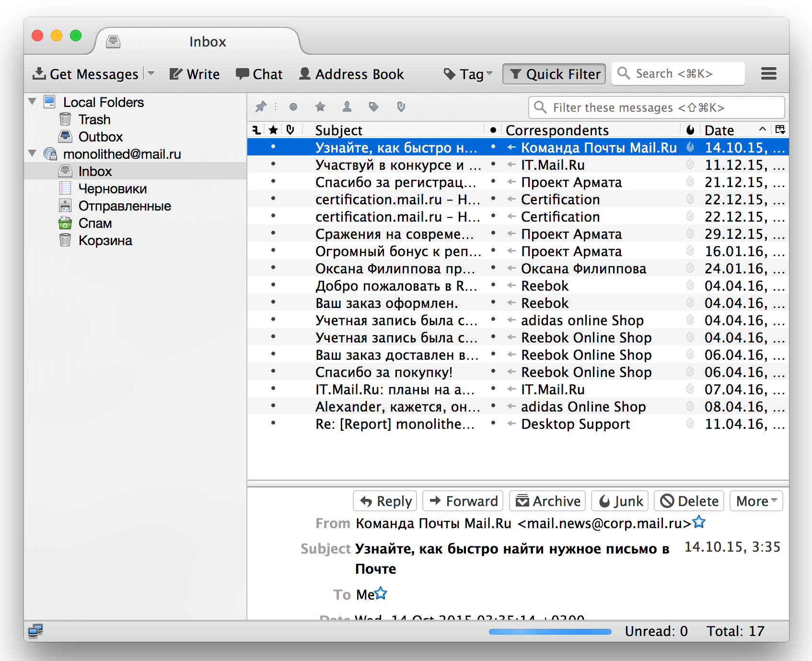Toggle the unread messages filter

[x=293, y=107]
